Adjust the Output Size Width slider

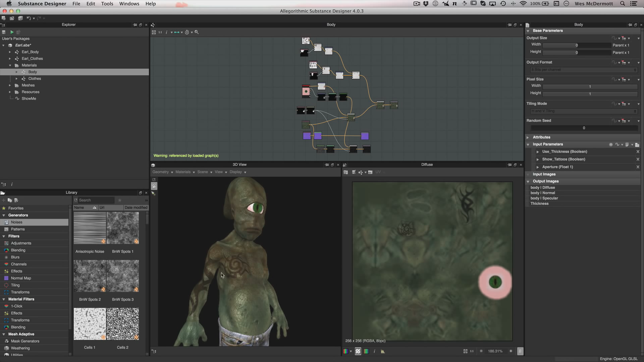click(577, 45)
